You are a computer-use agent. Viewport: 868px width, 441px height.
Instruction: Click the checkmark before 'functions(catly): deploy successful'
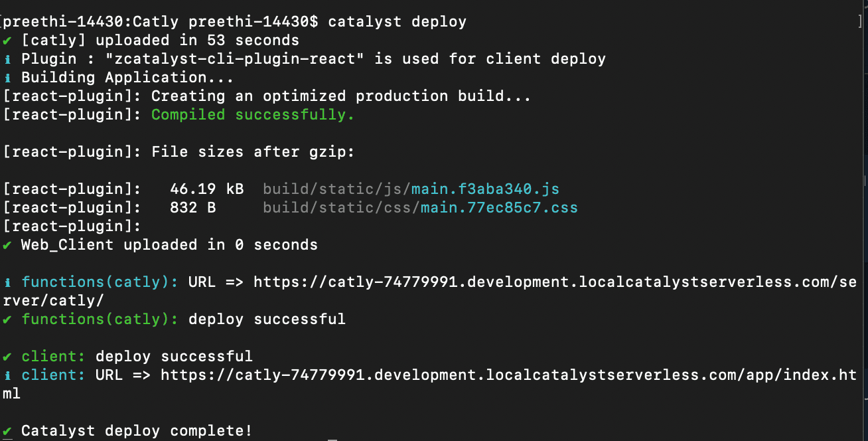7,319
